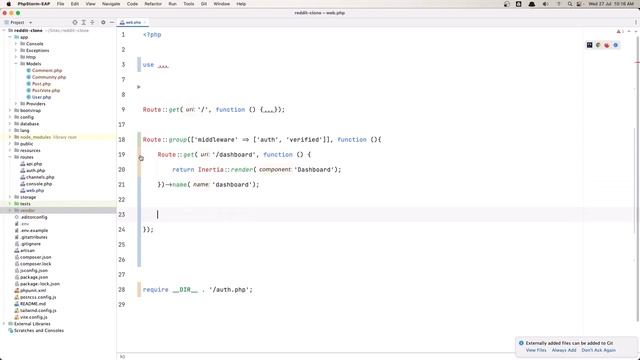640x360 pixels.
Task: Open in PhpStorm built-in browser preview icon
Action: point(589,45)
